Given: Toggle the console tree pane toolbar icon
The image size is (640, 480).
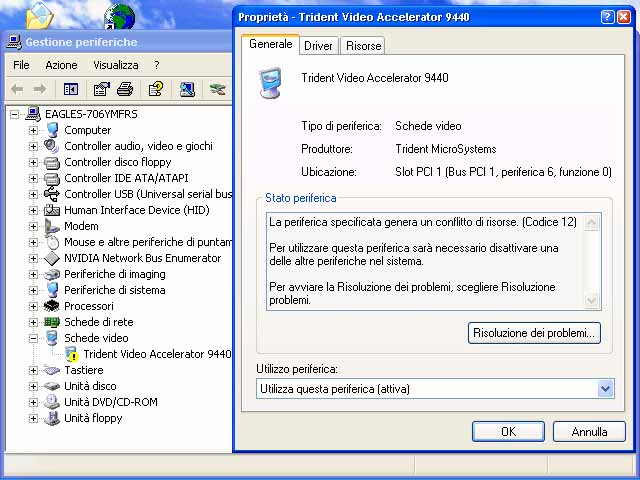Looking at the screenshot, I should coord(71,89).
